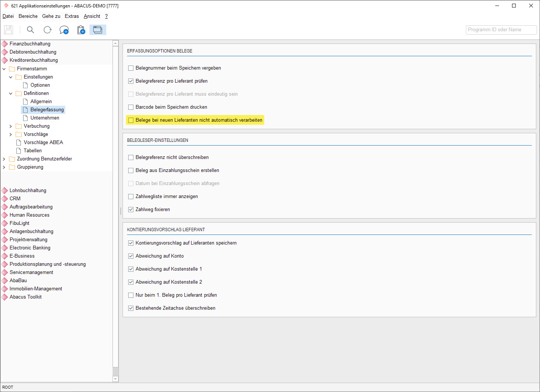Open the Electronic Banking module
The image size is (540, 392).
coord(30,248)
